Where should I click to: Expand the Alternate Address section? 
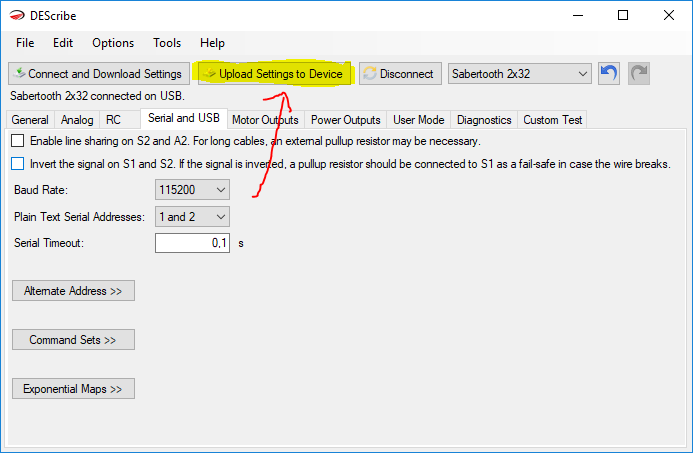[73, 291]
